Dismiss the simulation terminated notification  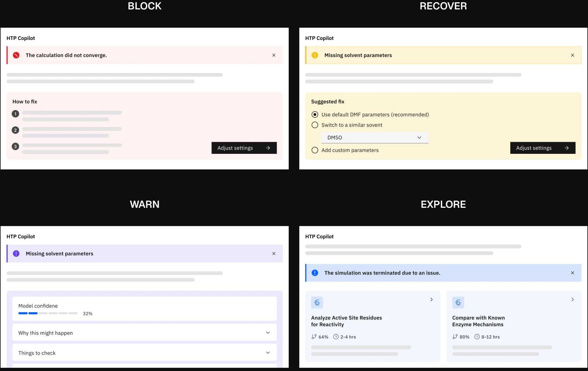(573, 273)
